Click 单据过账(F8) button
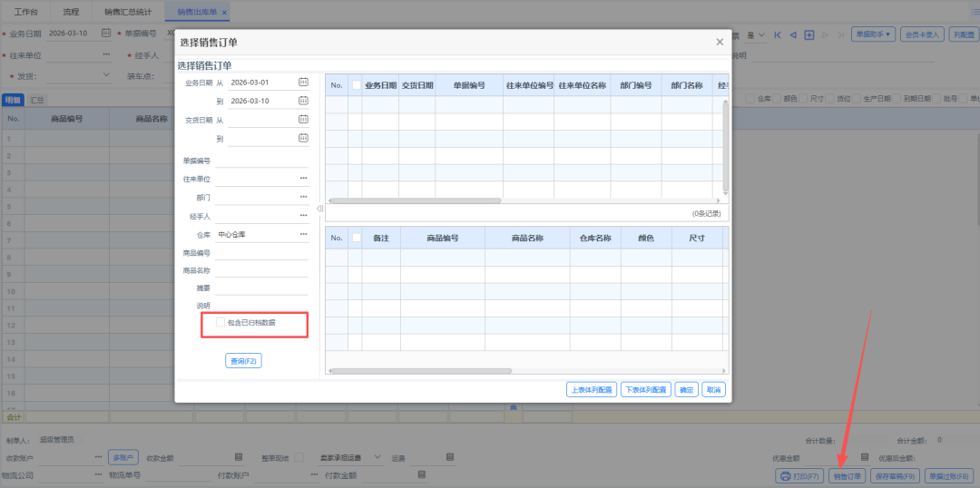 (x=949, y=476)
